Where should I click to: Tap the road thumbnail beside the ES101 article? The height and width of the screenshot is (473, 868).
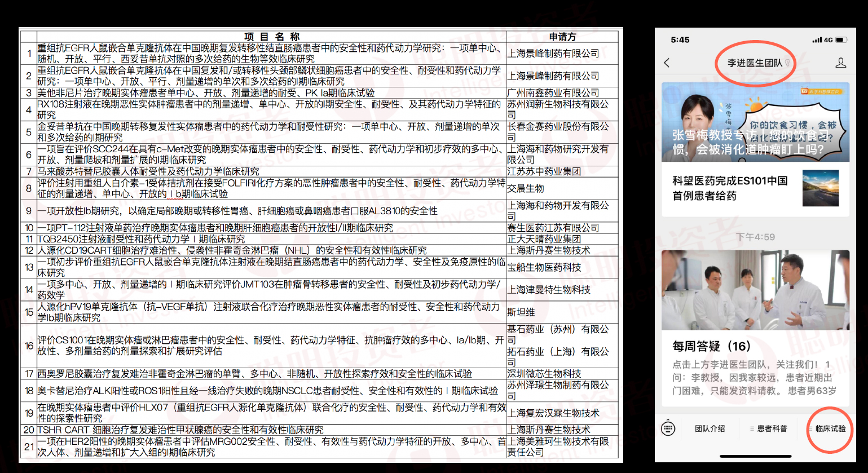click(821, 188)
